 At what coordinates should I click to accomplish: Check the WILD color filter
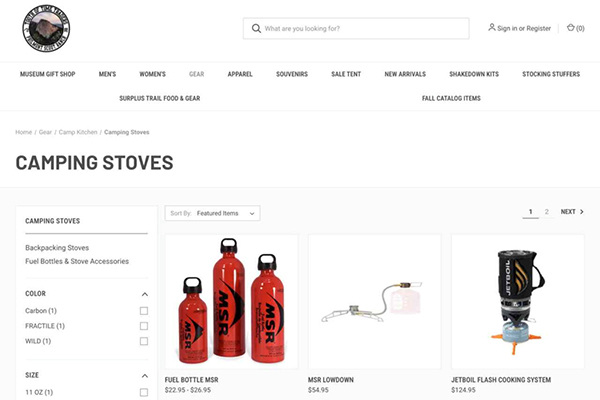[144, 341]
